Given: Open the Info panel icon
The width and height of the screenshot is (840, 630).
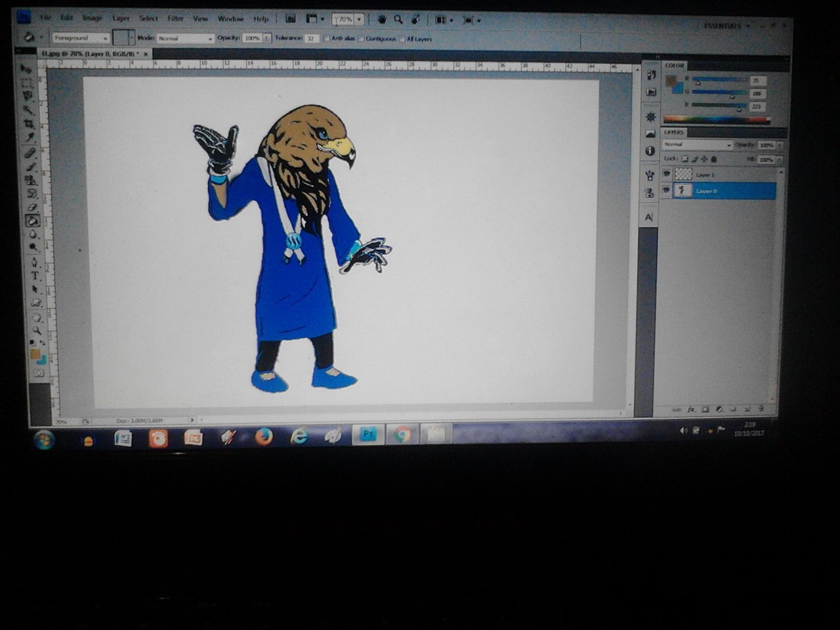Looking at the screenshot, I should tap(650, 151).
